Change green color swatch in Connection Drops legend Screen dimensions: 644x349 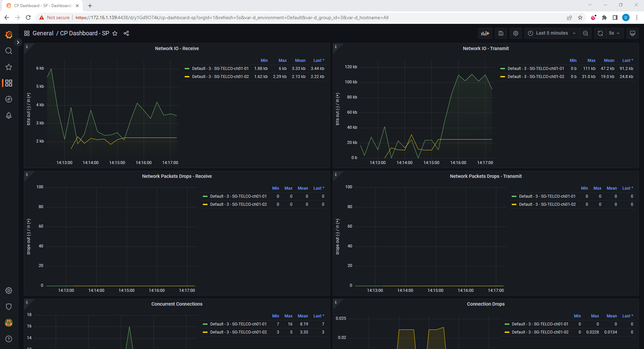507,324
